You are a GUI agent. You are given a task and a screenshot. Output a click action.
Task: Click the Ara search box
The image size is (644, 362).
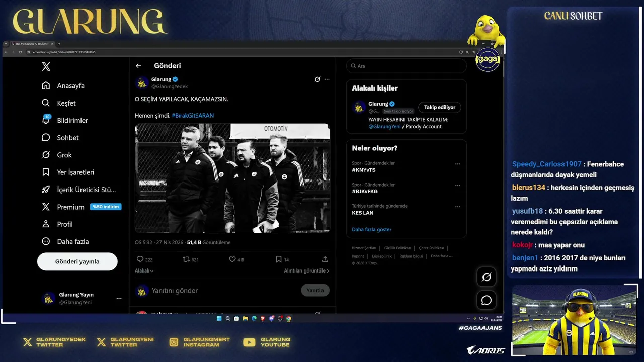click(x=407, y=66)
